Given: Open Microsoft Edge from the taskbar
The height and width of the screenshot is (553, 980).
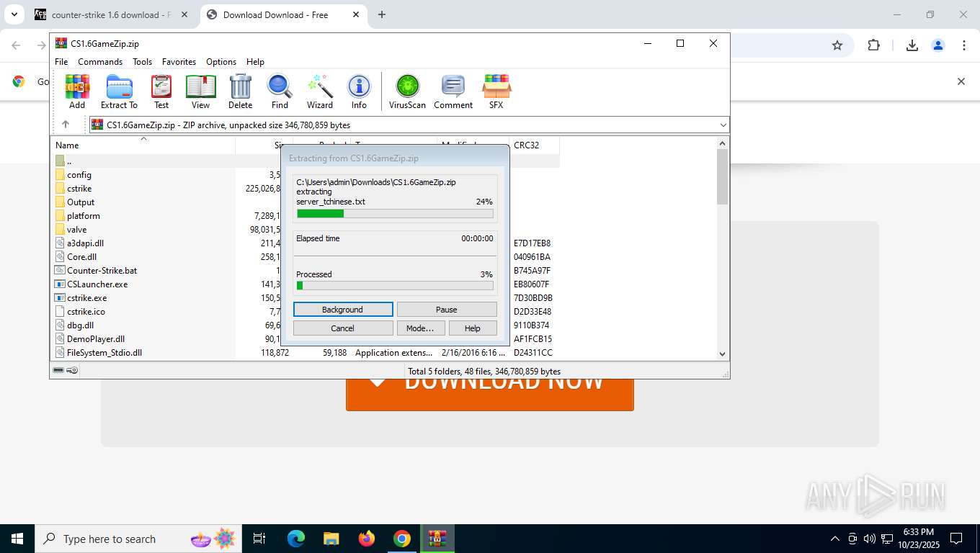Looking at the screenshot, I should (x=296, y=539).
